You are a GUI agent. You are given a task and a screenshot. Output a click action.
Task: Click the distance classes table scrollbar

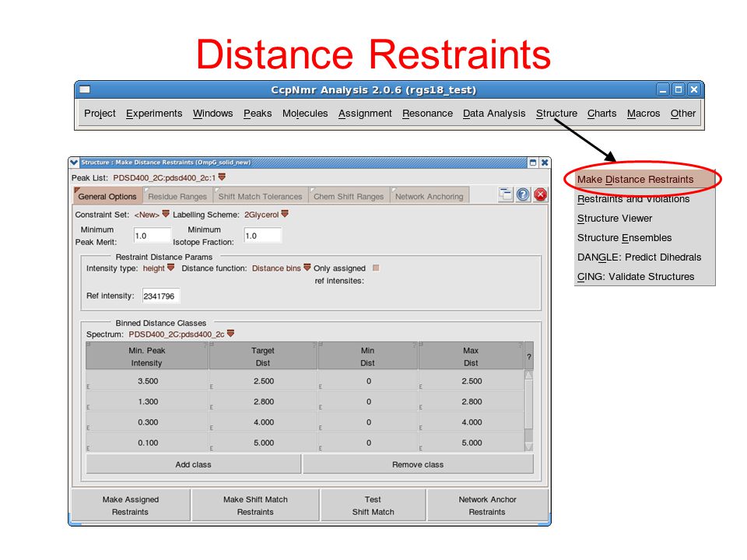[529, 411]
